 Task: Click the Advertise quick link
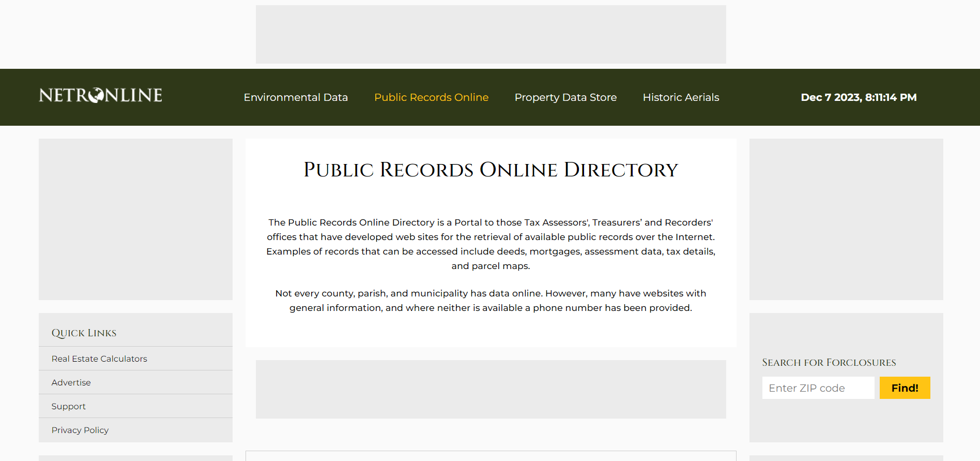click(71, 382)
